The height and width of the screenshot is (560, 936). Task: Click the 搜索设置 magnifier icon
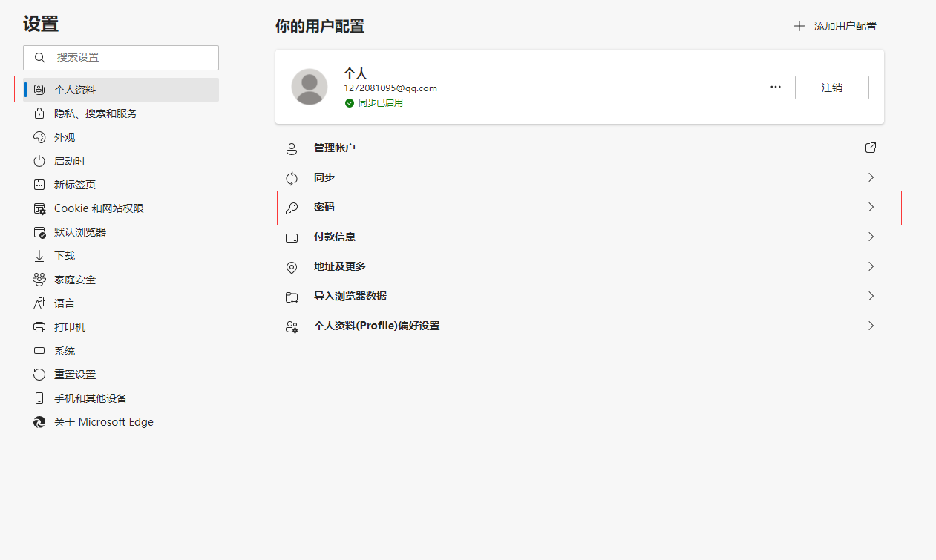click(x=39, y=58)
